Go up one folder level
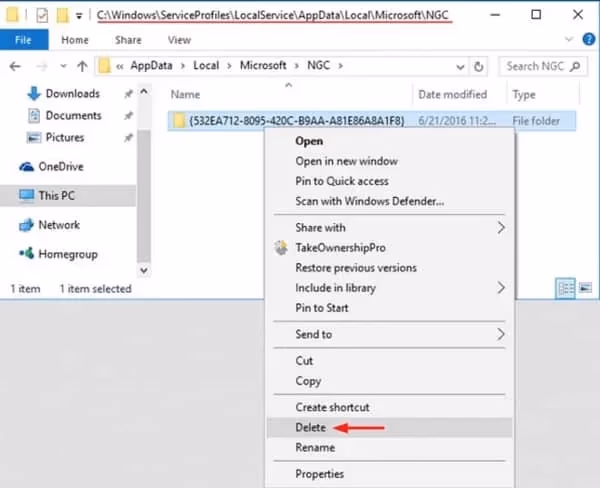Image resolution: width=600 pixels, height=488 pixels. (82, 67)
